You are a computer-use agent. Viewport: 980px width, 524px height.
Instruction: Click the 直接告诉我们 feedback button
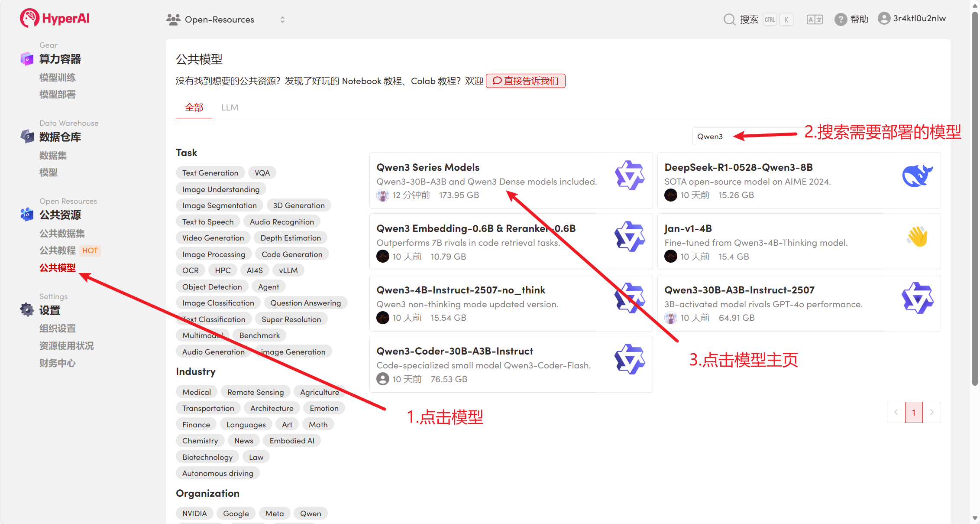point(525,81)
